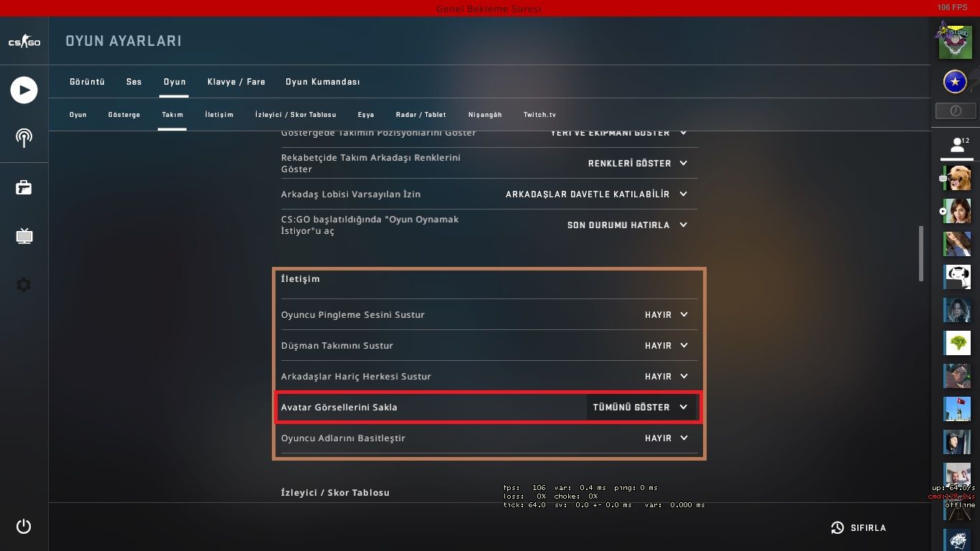Open the Play menu button
Image resolution: width=980 pixels, height=551 pixels.
(24, 90)
